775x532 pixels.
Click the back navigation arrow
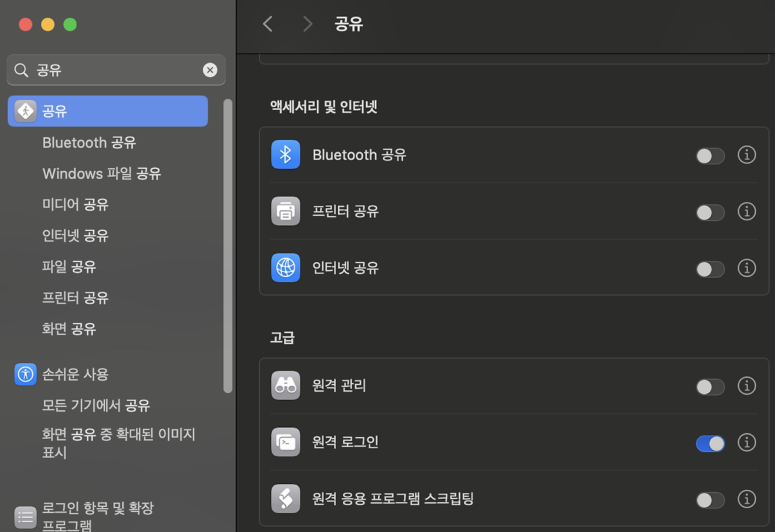[268, 24]
